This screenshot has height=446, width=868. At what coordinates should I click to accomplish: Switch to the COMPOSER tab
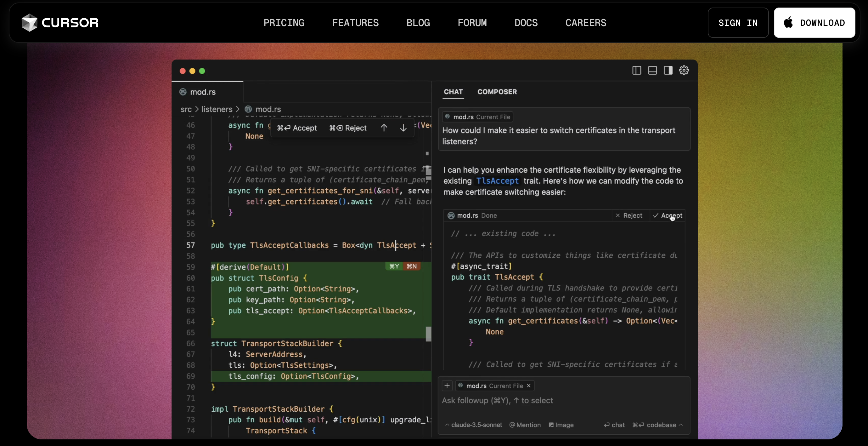pyautogui.click(x=497, y=92)
